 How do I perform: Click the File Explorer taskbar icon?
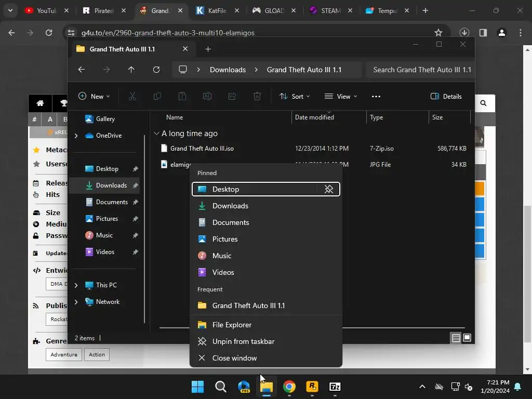point(267,387)
